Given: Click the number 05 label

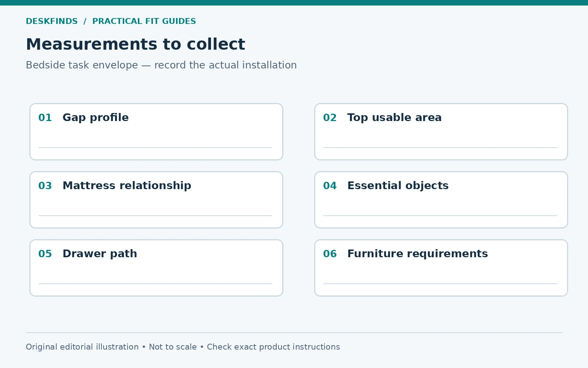Looking at the screenshot, I should [x=45, y=254].
